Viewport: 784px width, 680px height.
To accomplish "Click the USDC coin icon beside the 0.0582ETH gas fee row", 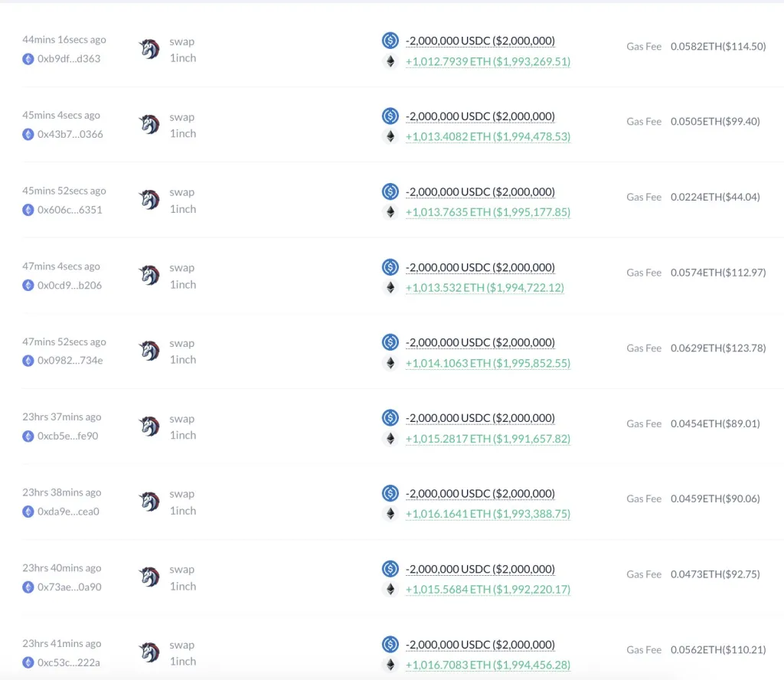I will pyautogui.click(x=390, y=41).
